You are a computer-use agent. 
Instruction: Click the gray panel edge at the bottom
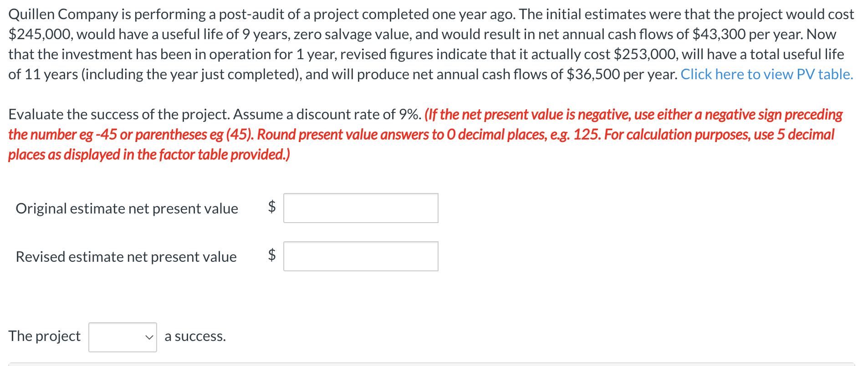tap(431, 364)
